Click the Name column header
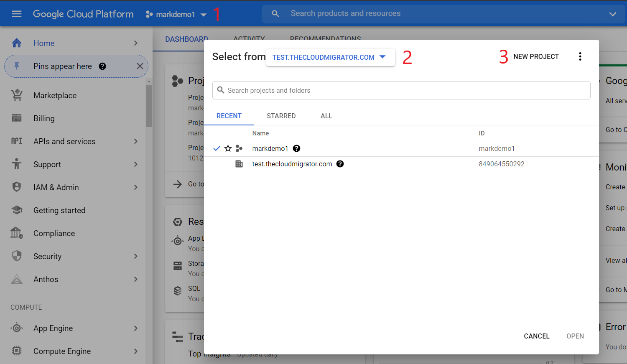The width and height of the screenshot is (627, 364). click(260, 133)
